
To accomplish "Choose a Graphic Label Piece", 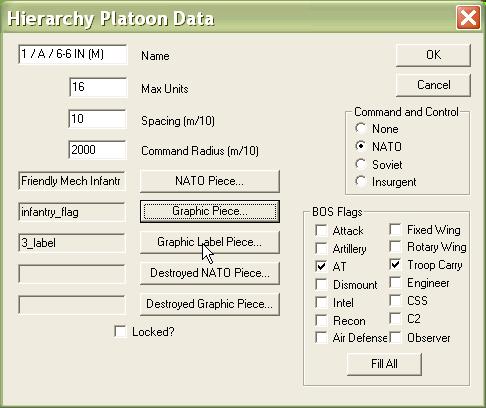I will [x=210, y=242].
